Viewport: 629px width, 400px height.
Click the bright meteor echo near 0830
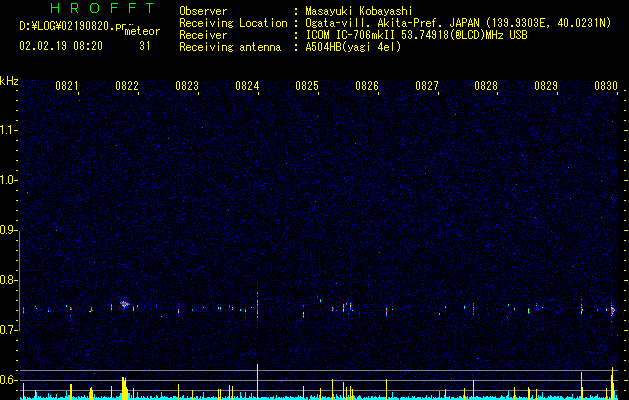[x=613, y=310]
